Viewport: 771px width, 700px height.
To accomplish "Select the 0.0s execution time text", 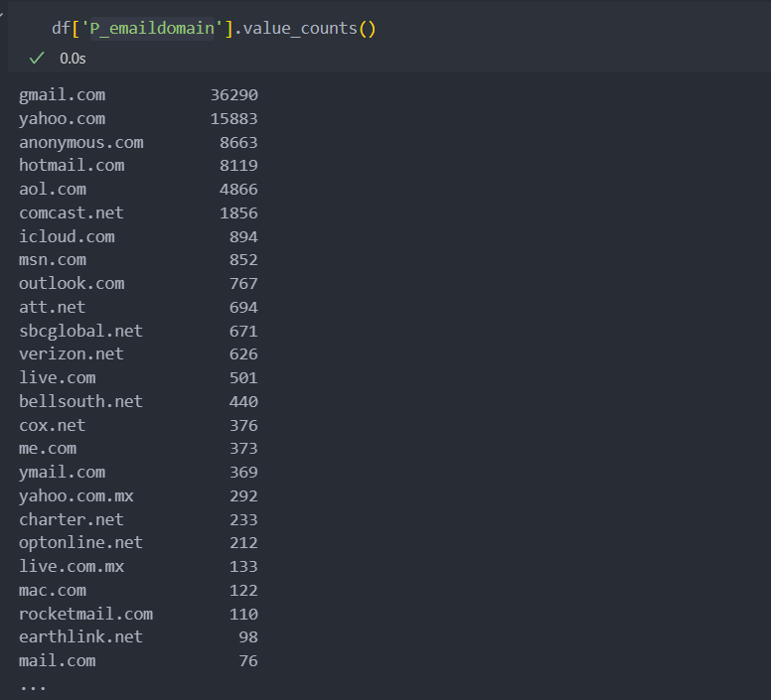I will (73, 59).
